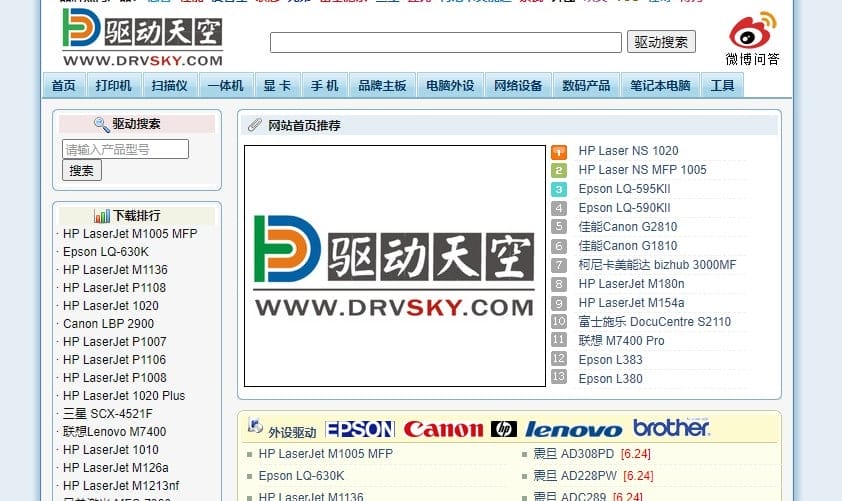Image resolution: width=842 pixels, height=501 pixels.
Task: Focus the header search text box
Action: (x=446, y=42)
